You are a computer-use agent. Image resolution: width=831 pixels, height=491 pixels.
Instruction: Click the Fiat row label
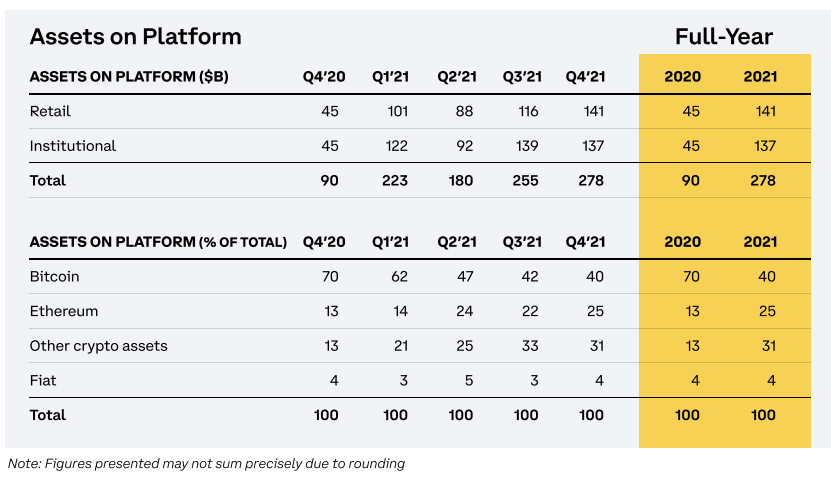coord(42,380)
